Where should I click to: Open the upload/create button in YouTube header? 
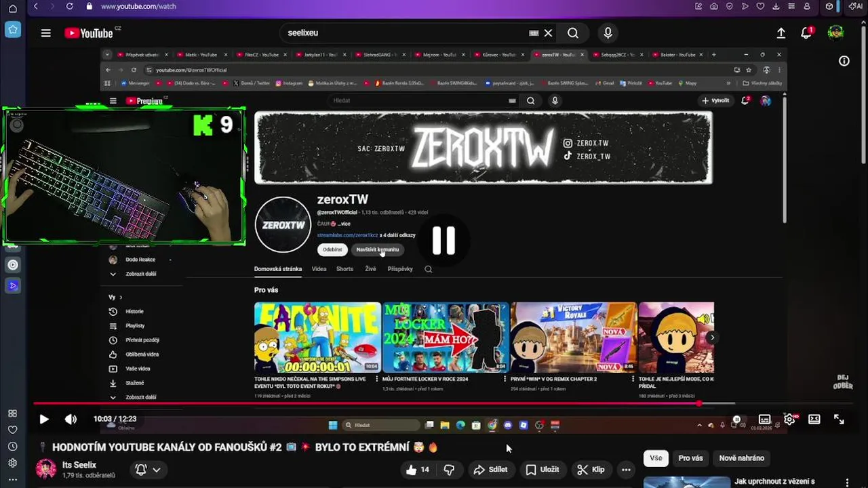[781, 33]
